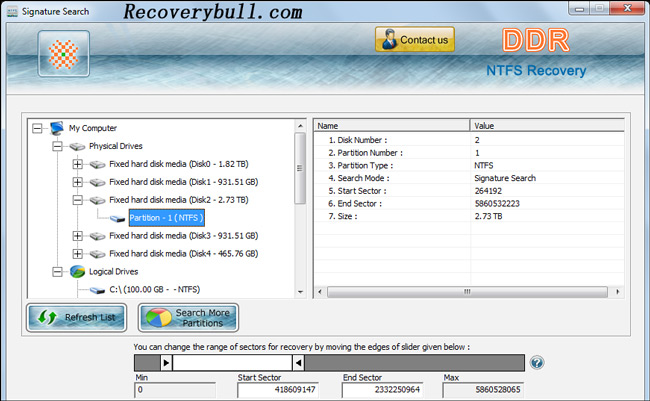This screenshot has width=650, height=401.
Task: Expand Disk4 - 465.76 GB node
Action: [78, 254]
